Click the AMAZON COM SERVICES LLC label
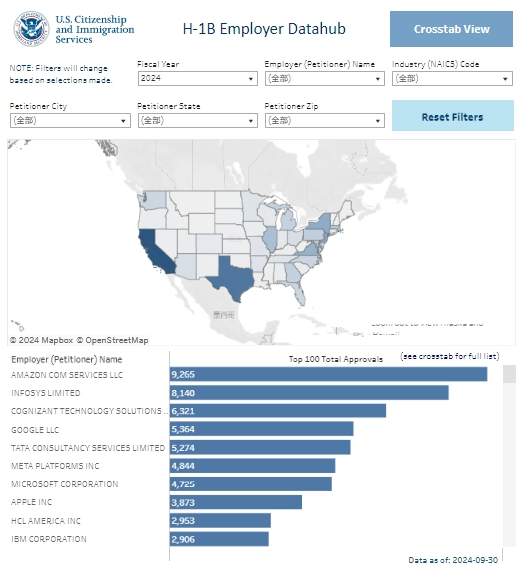This screenshot has height=566, width=523. [67, 375]
